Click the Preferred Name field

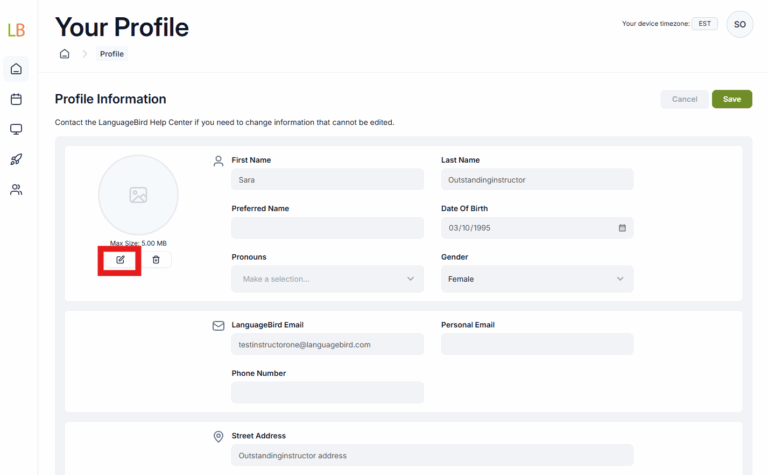pos(327,228)
